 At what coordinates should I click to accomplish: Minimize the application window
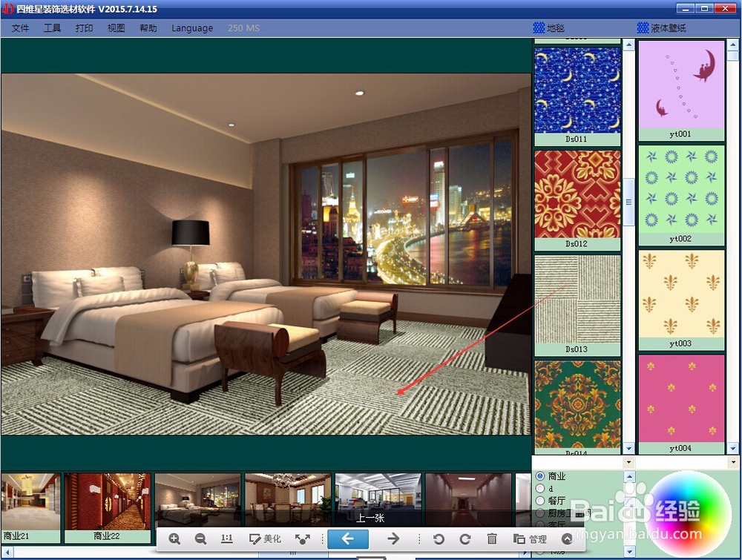click(x=685, y=8)
